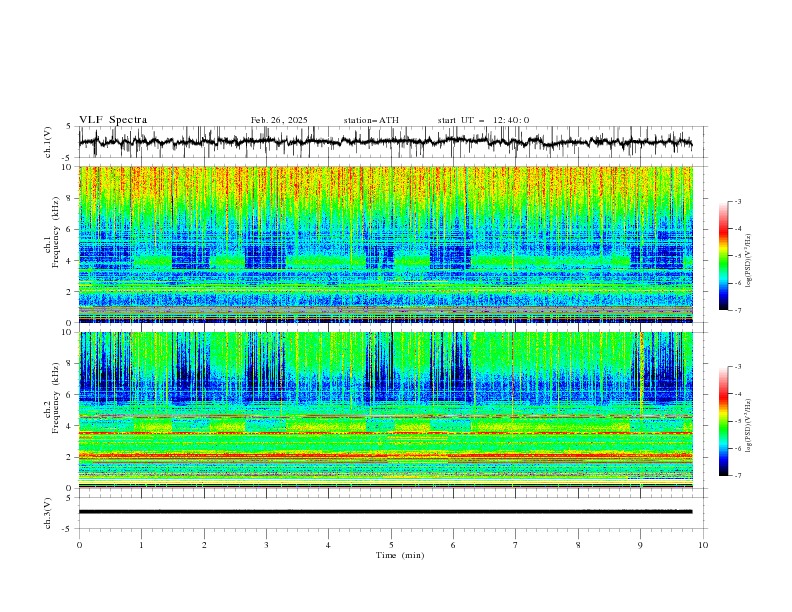Click the "start UT = 12:40:0" label
792x612 pixels.
click(x=483, y=120)
